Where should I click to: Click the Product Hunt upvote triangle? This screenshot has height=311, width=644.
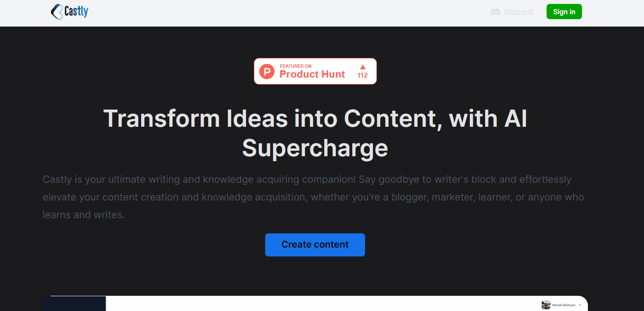(x=363, y=67)
